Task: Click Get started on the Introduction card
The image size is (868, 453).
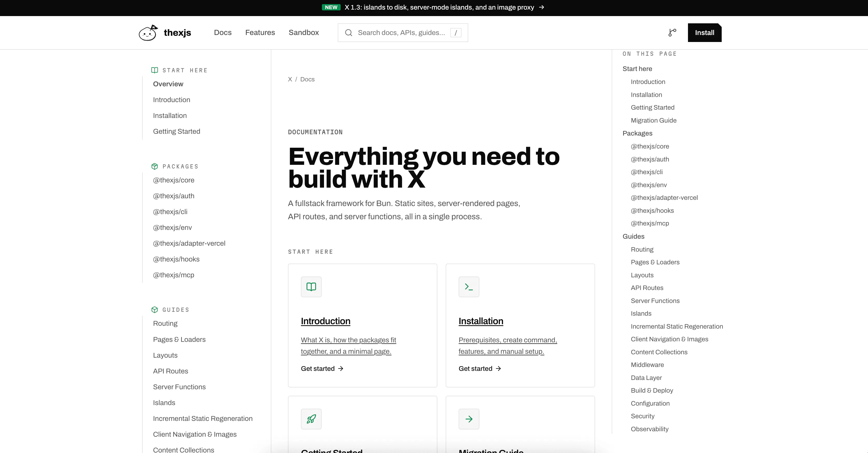Action: click(322, 369)
